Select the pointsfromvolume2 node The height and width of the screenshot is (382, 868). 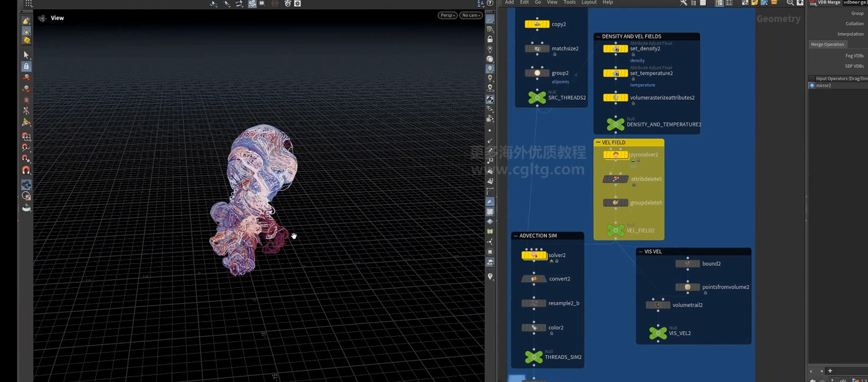point(688,287)
